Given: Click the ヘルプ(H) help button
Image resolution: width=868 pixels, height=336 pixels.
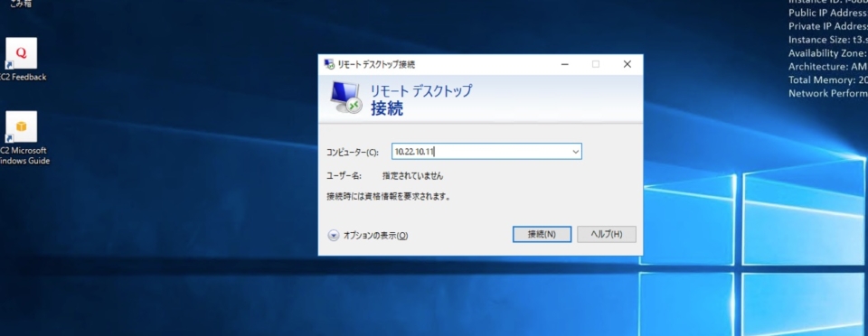Looking at the screenshot, I should click(606, 234).
